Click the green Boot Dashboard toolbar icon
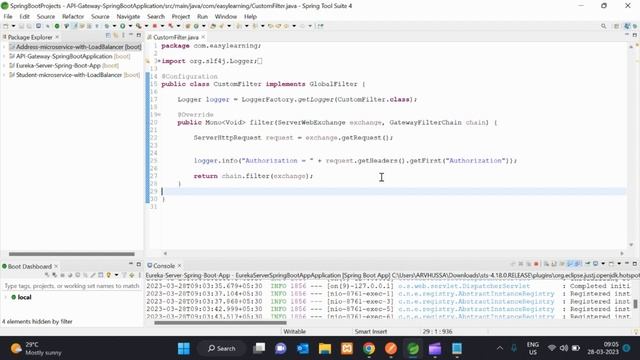This screenshot has width=640, height=360. (57, 26)
